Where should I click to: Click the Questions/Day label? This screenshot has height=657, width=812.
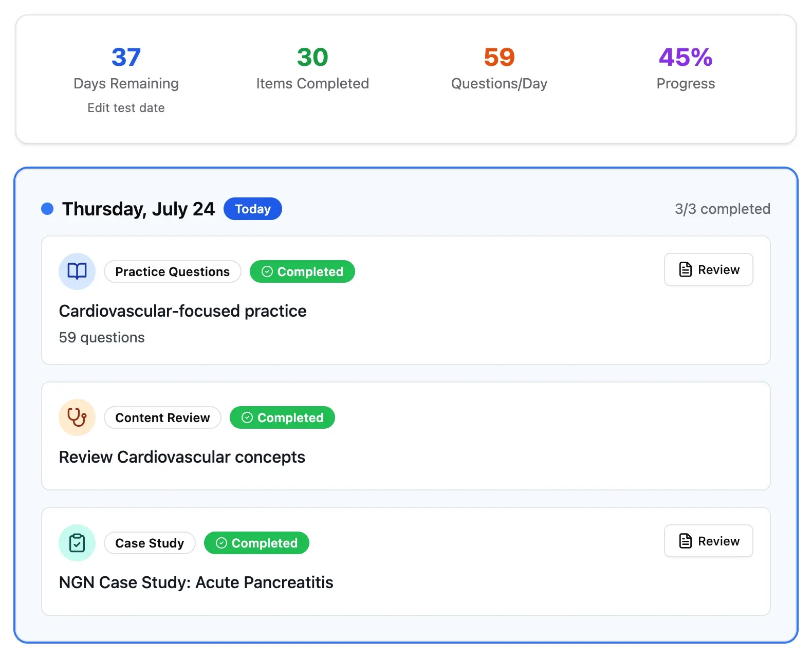click(499, 84)
